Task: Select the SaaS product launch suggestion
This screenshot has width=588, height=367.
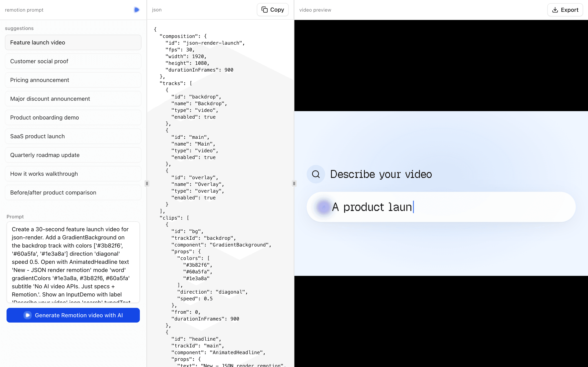Action: pyautogui.click(x=73, y=136)
